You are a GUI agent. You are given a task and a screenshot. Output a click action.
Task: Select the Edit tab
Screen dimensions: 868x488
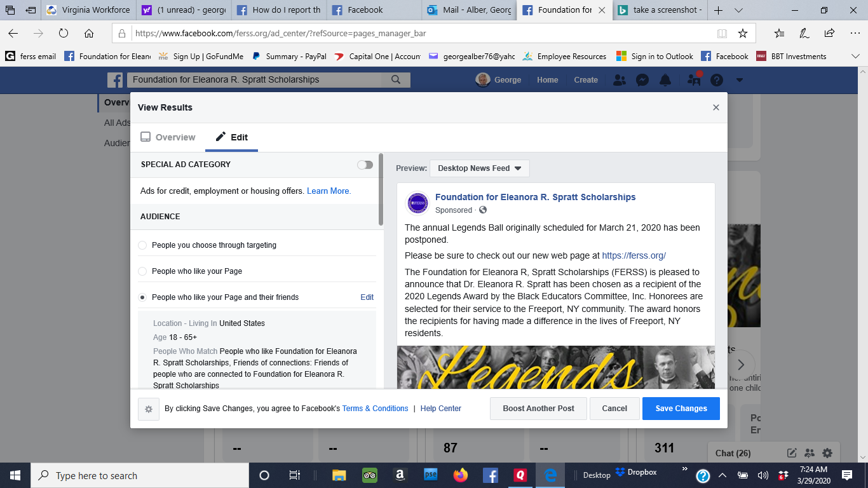pyautogui.click(x=231, y=137)
